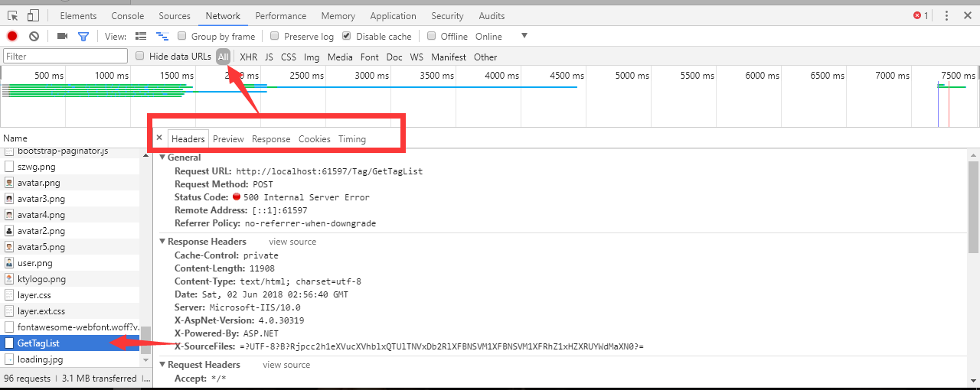Image resolution: width=980 pixels, height=390 pixels.
Task: Filter requests by Img
Action: click(312, 57)
